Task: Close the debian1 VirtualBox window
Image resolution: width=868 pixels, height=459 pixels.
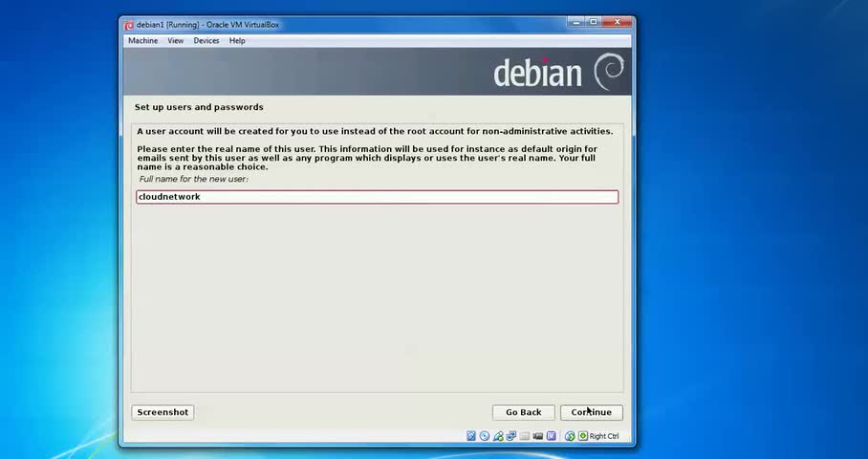Action: click(618, 22)
